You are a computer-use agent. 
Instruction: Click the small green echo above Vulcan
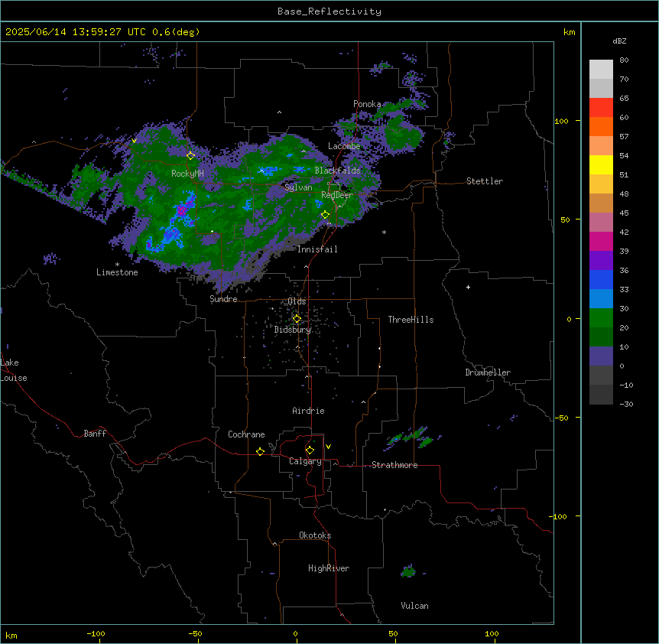pos(408,571)
